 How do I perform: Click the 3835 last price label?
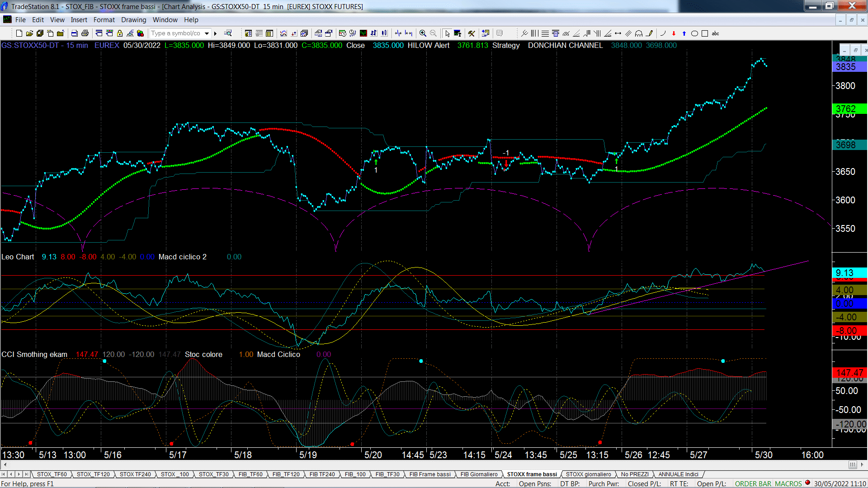(x=849, y=67)
